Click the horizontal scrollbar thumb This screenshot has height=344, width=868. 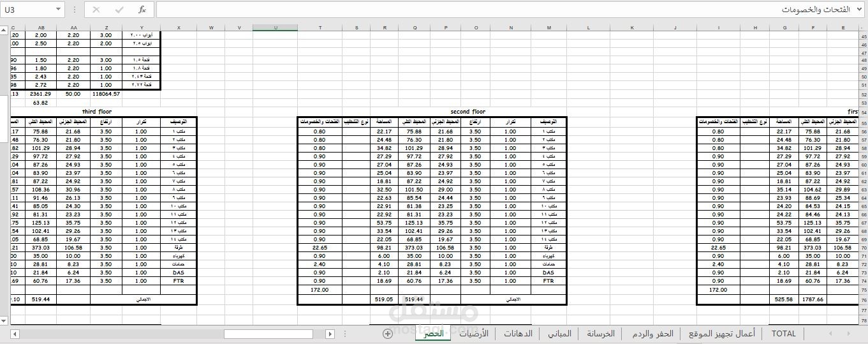(x=268, y=334)
